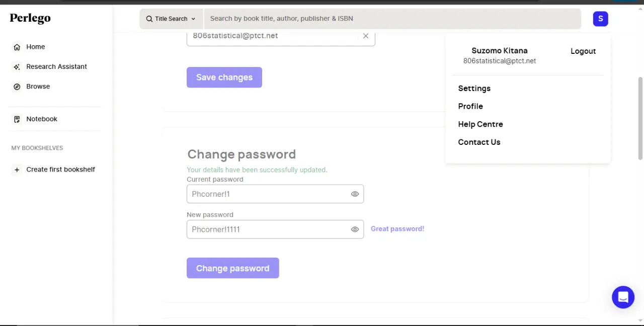Expand the Title Search dropdown

[x=171, y=19]
